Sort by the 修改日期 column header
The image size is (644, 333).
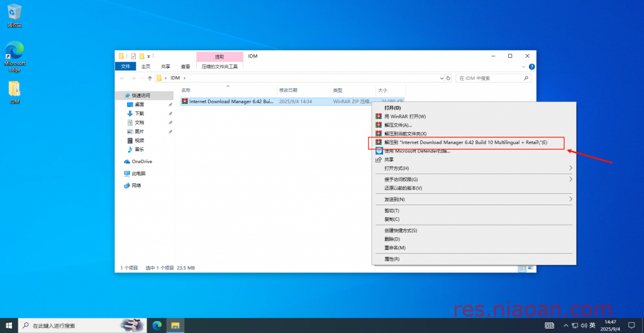pyautogui.click(x=304, y=90)
